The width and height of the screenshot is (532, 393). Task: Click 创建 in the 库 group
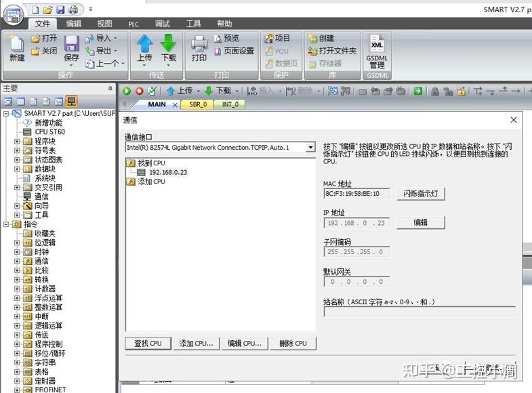(x=321, y=39)
